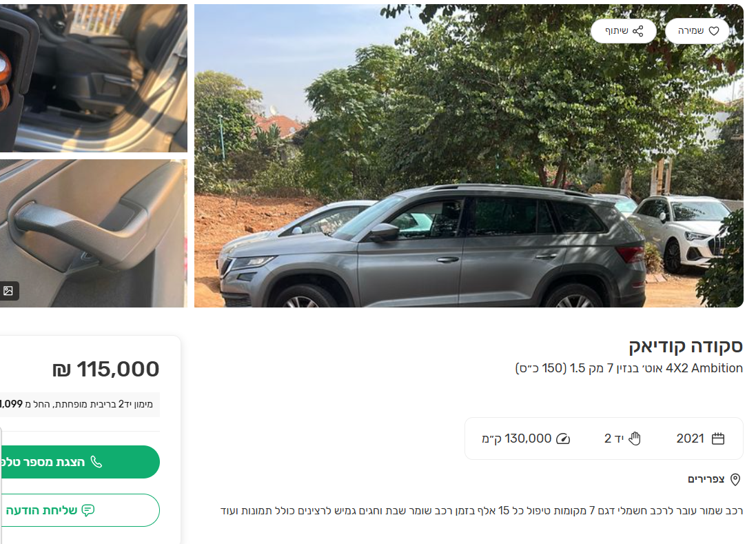Open the מימון יד2 financing banner

[80, 404]
